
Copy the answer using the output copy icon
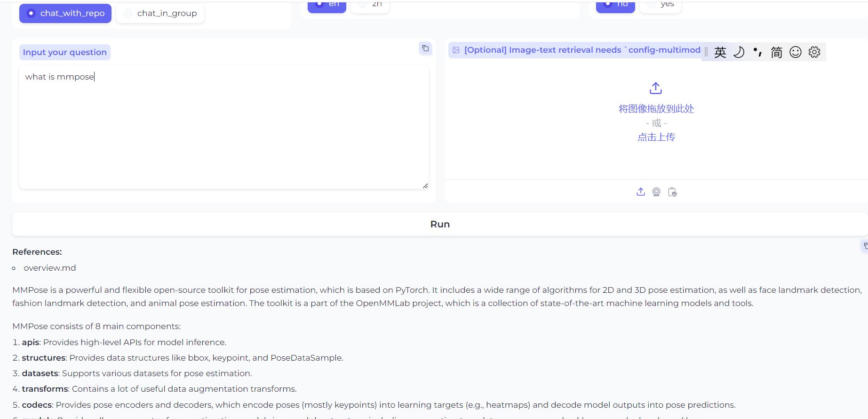[x=865, y=246]
